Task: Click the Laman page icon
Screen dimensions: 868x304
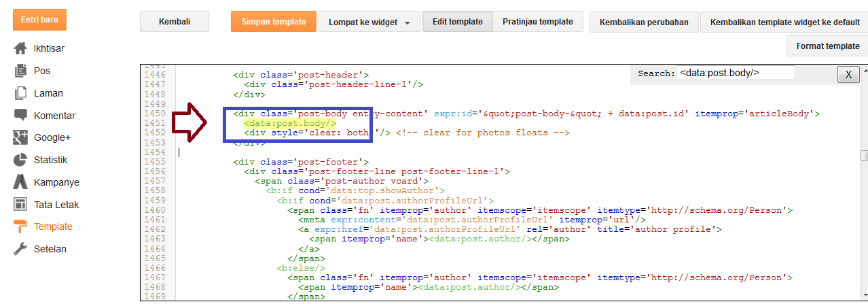Action: click(x=20, y=93)
